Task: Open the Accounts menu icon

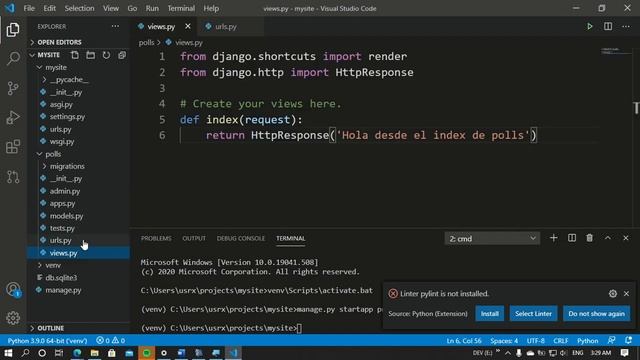Action: pos(13,289)
